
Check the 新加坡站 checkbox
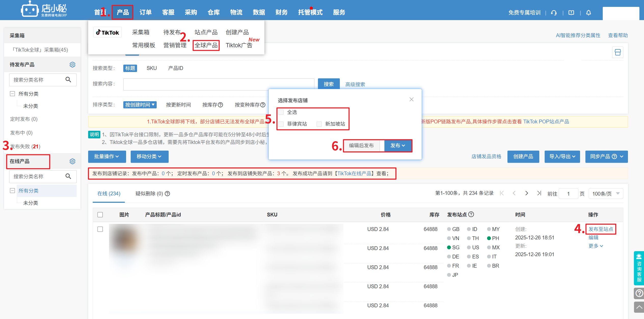click(319, 124)
